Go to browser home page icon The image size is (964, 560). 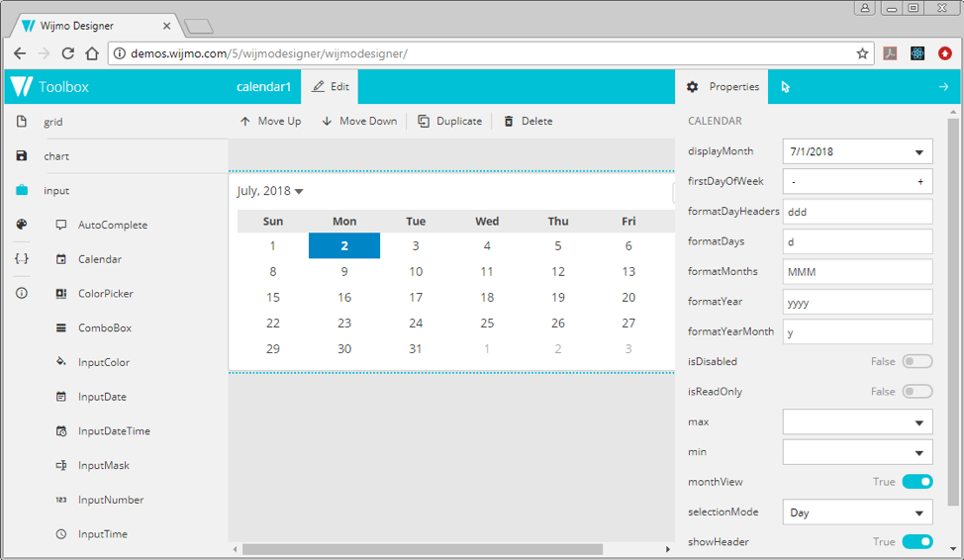pyautogui.click(x=92, y=53)
